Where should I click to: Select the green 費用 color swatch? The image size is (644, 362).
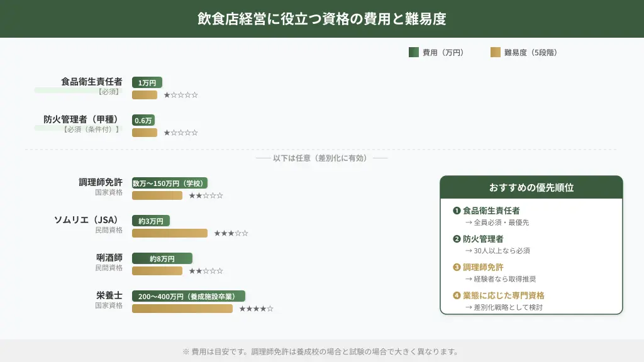[x=414, y=53]
